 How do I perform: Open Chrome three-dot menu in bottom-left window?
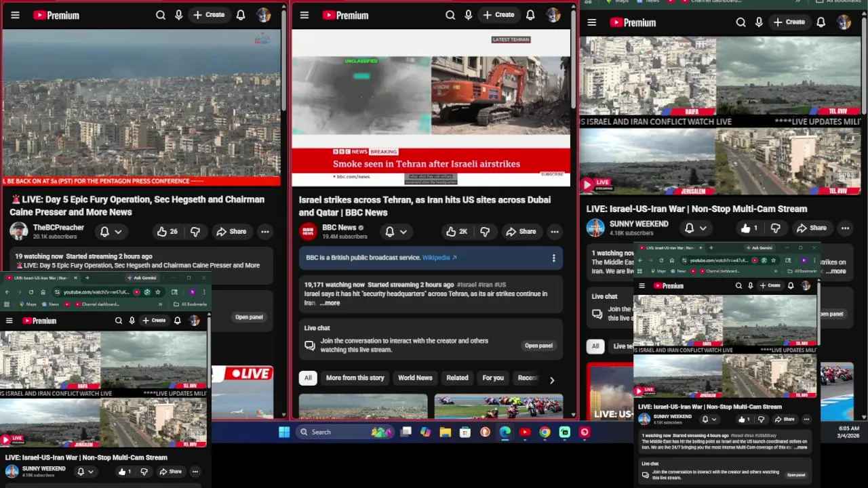click(204, 292)
